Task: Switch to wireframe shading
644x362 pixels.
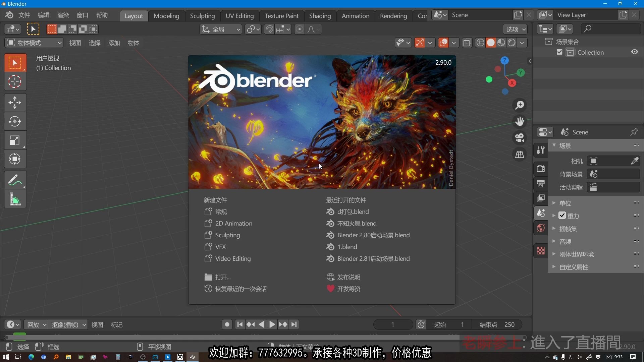Action: click(x=480, y=43)
